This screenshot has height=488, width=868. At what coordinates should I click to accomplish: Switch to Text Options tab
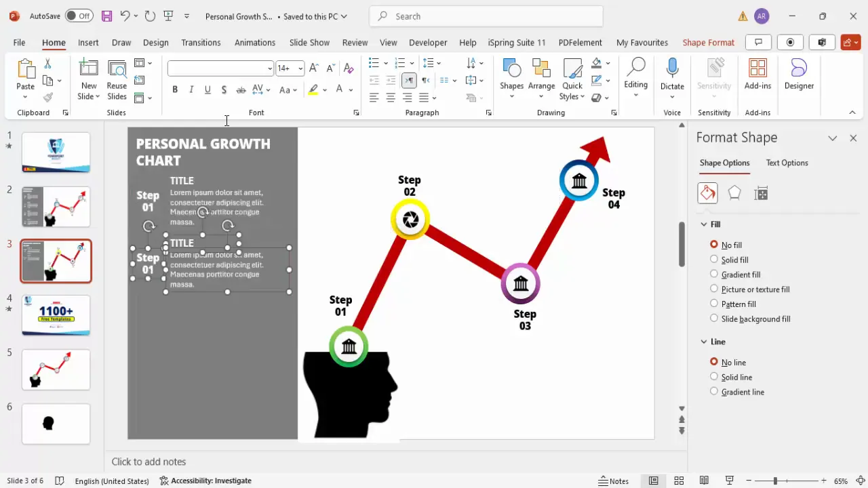coord(787,163)
